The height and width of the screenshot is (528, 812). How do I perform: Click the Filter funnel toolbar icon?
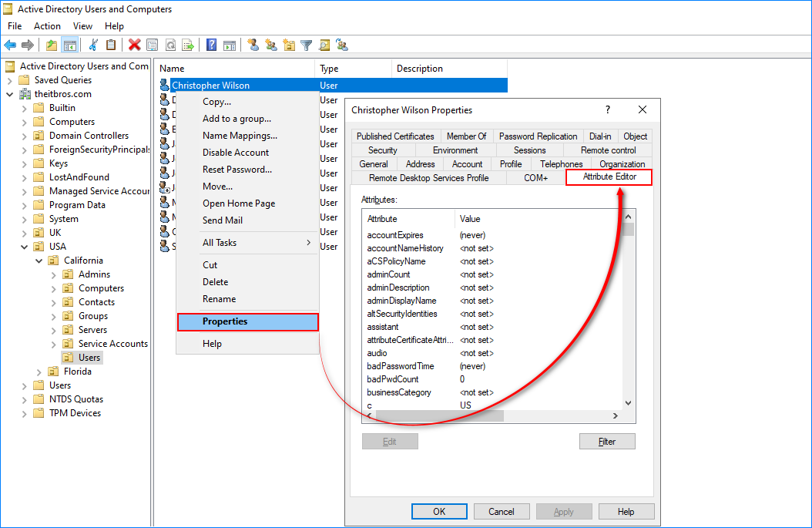307,45
